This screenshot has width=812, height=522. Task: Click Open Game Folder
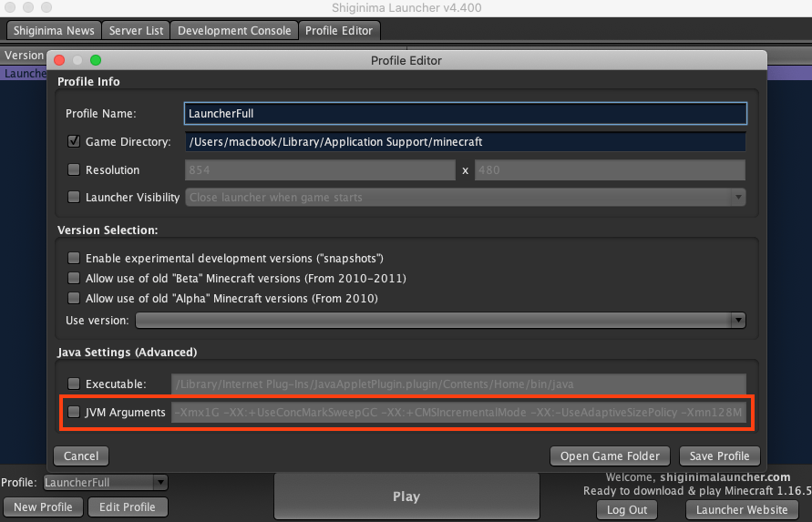tap(610, 455)
